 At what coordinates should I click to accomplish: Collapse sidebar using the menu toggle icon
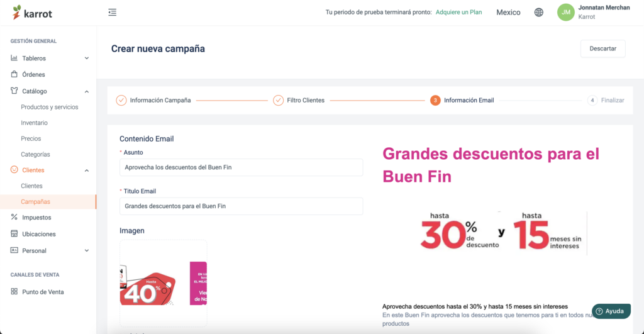(x=112, y=13)
